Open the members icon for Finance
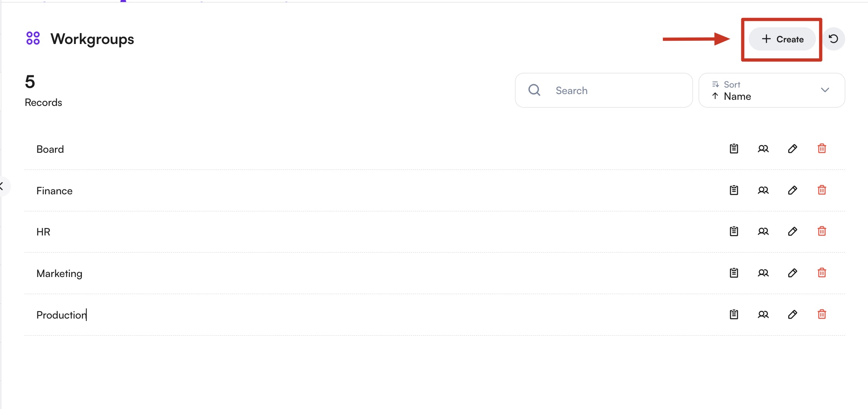This screenshot has height=409, width=868. coord(763,190)
